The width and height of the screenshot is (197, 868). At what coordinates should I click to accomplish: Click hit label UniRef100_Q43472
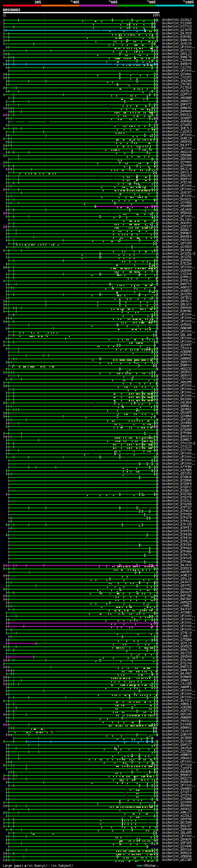click(177, 582)
